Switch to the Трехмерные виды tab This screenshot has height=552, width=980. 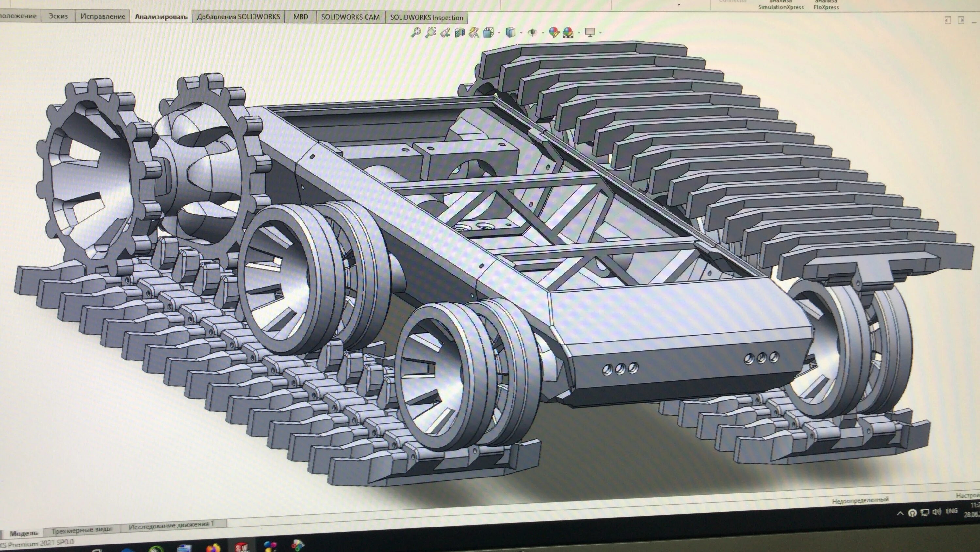pyautogui.click(x=82, y=529)
